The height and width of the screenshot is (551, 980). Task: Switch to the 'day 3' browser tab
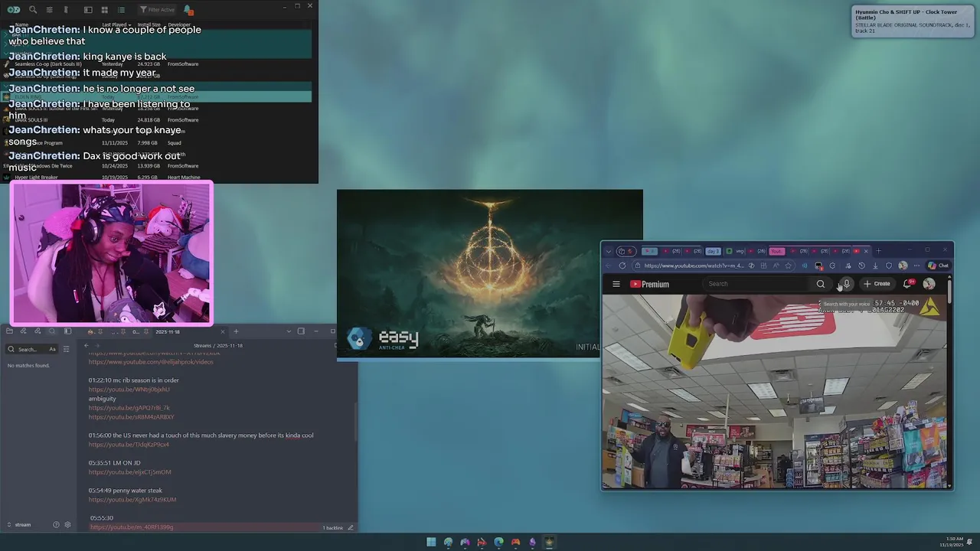[x=713, y=251]
